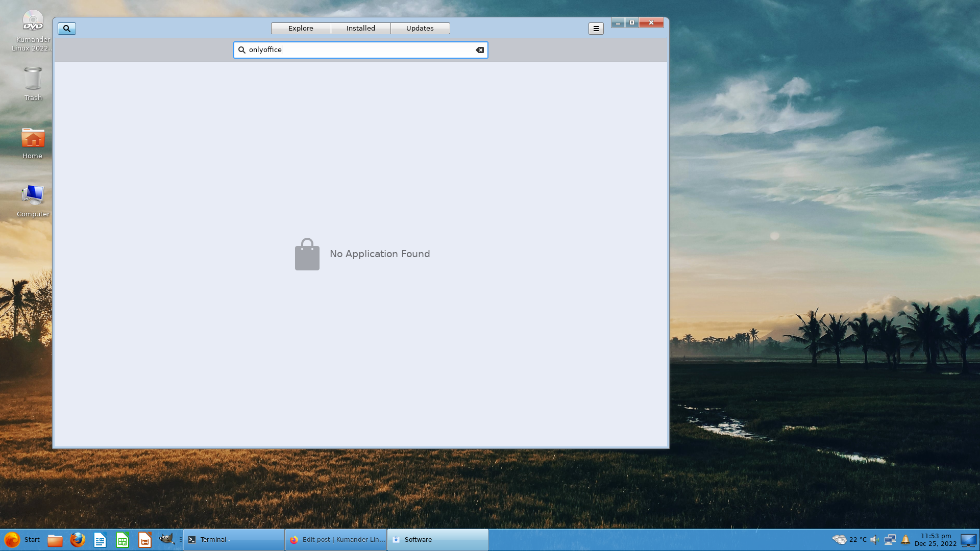Image resolution: width=980 pixels, height=551 pixels.
Task: Open the notifications bell in tray
Action: [905, 540]
